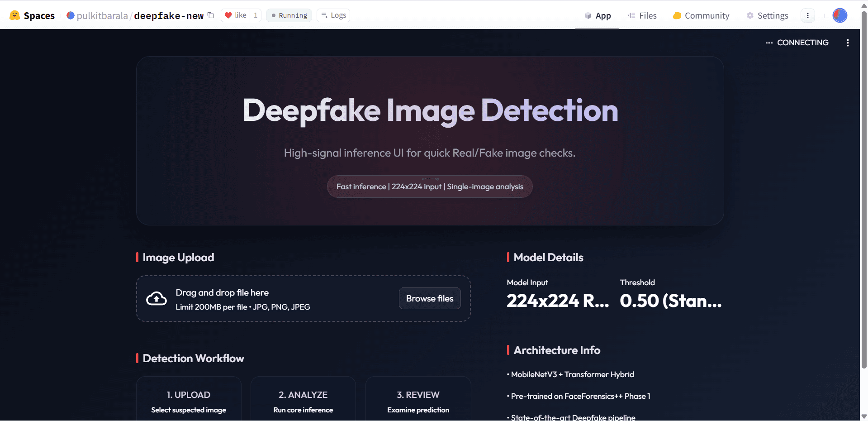Click the scrollbar up arrow

point(864,6)
